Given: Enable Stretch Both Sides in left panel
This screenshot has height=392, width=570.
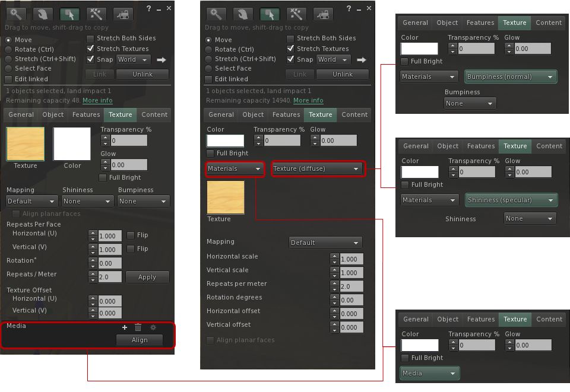Looking at the screenshot, I should pos(91,39).
